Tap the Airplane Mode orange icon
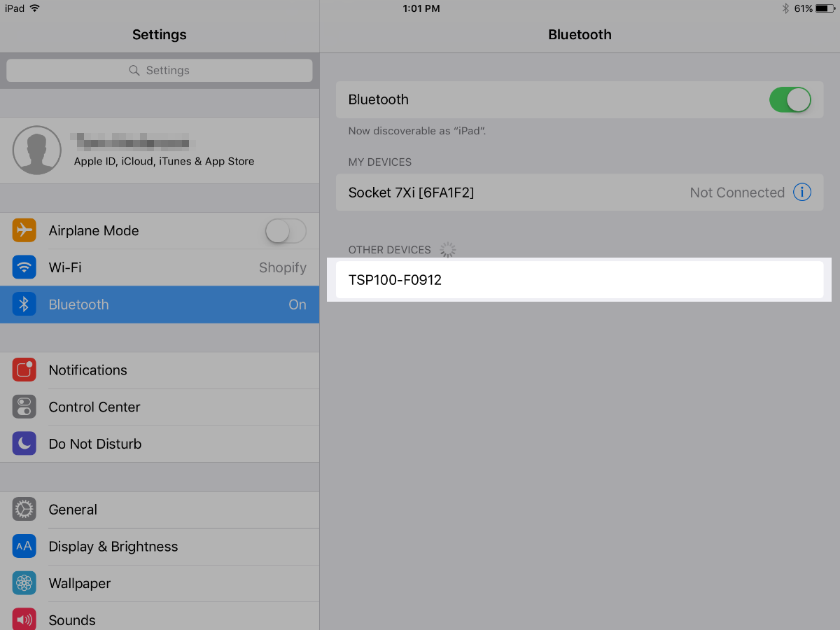 (24, 230)
